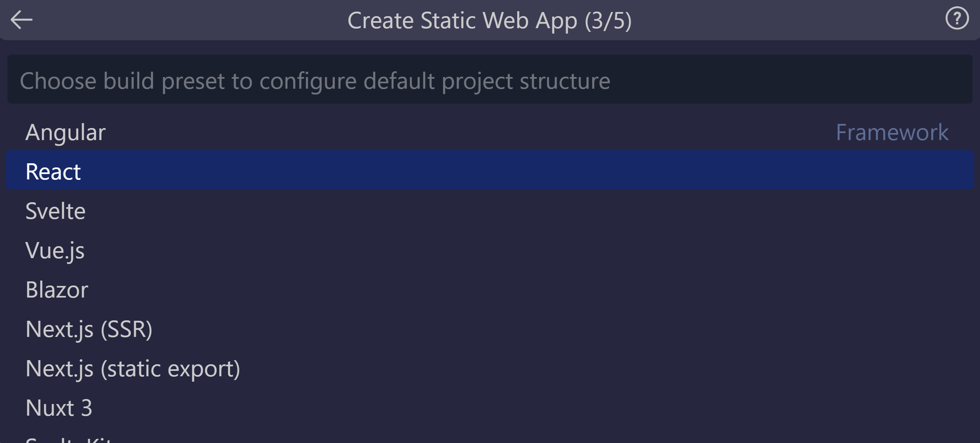Select Vue.js from the preset list
The height and width of the screenshot is (443, 980).
click(x=55, y=250)
